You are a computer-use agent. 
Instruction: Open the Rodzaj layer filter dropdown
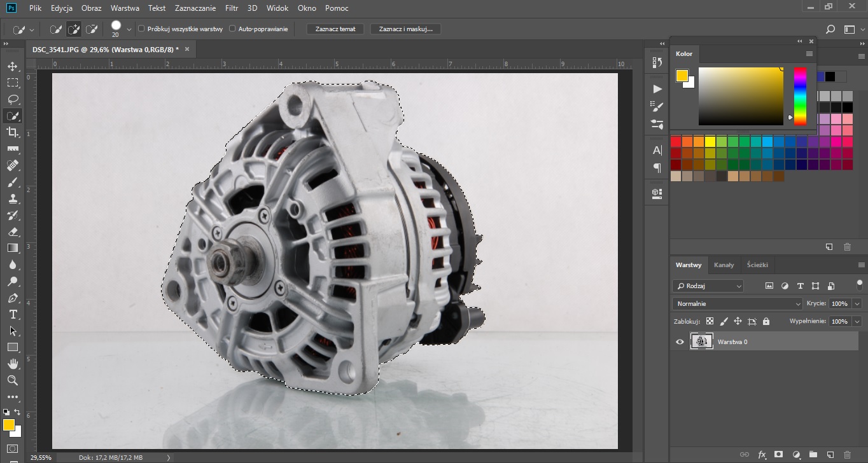click(x=708, y=286)
